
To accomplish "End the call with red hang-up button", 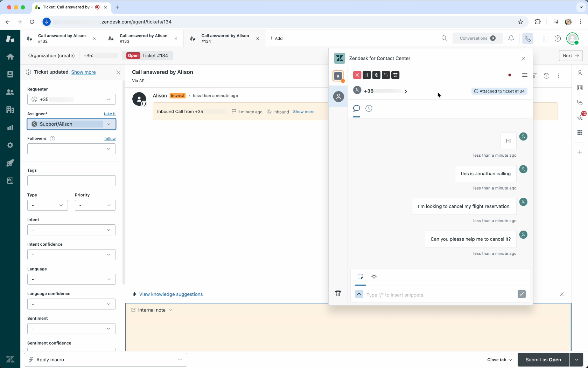I will pos(357,75).
